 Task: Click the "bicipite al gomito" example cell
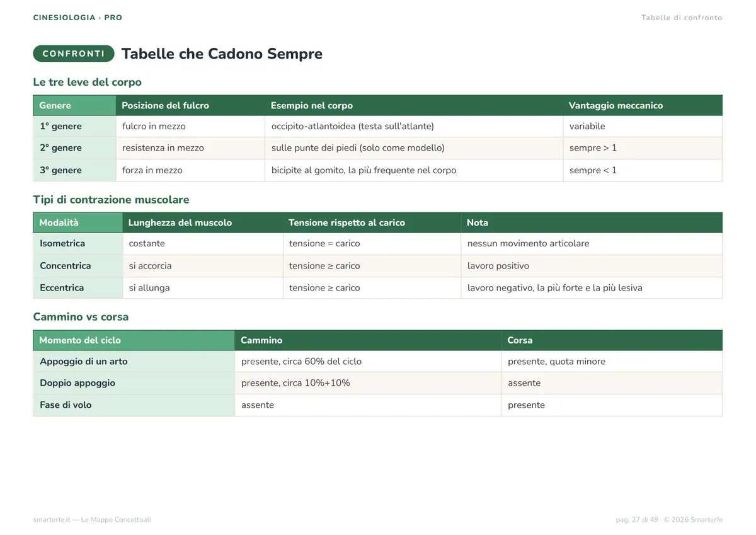tap(414, 170)
